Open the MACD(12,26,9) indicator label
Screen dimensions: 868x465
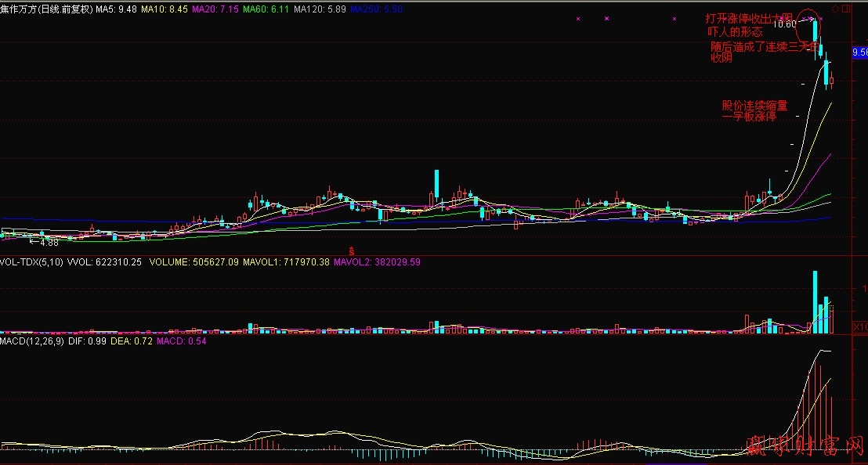34,341
